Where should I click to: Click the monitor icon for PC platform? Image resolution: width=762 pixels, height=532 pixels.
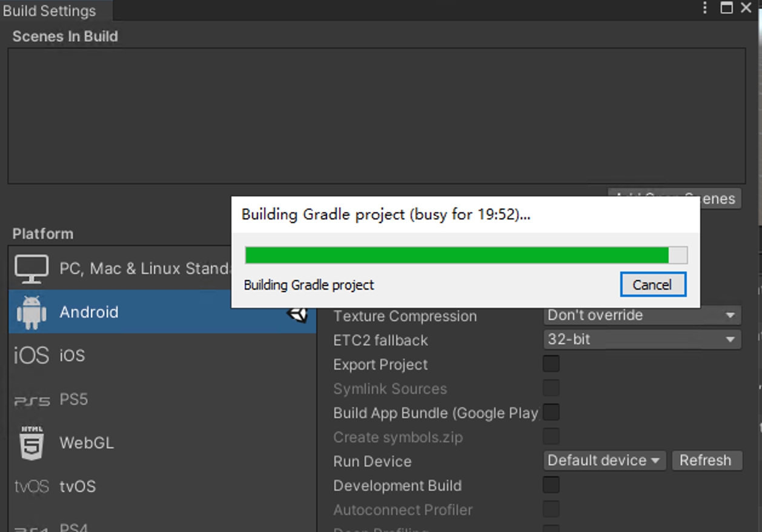pos(31,268)
